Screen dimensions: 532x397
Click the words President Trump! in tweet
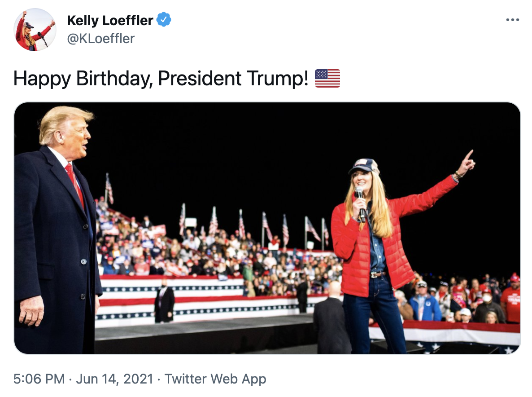233,79
